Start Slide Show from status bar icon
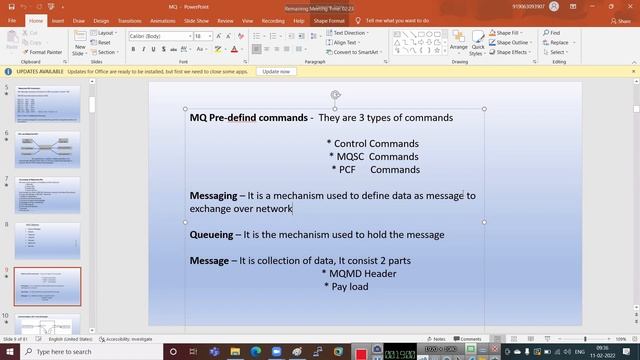This screenshot has width=640, height=360. click(547, 339)
